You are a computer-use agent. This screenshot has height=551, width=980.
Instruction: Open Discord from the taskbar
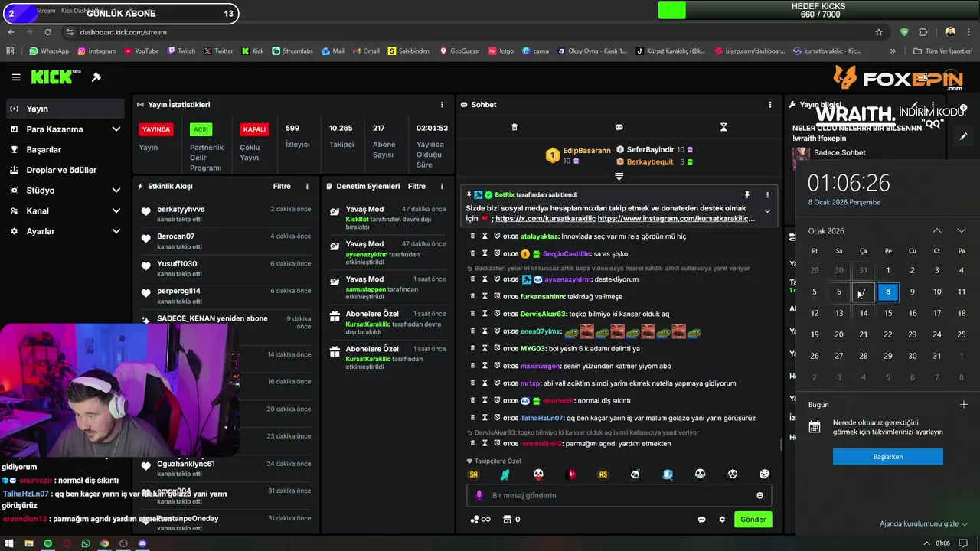point(142,543)
